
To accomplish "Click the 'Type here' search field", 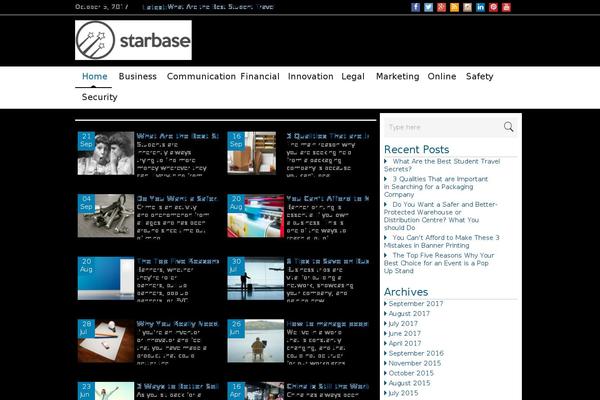I will tap(444, 127).
